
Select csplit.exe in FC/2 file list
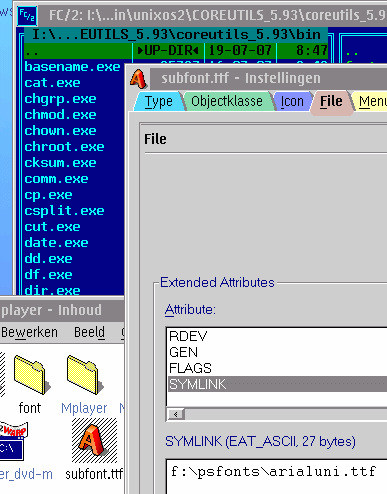(x=64, y=211)
